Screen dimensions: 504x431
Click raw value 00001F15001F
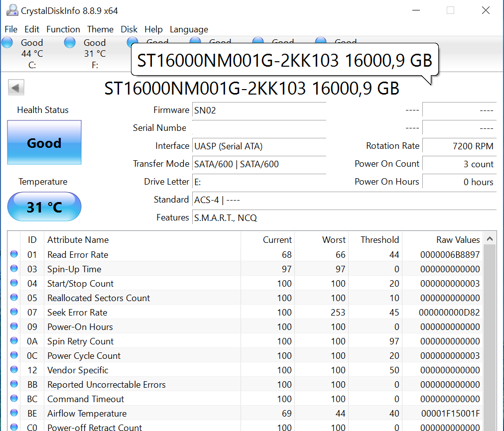[450, 414]
